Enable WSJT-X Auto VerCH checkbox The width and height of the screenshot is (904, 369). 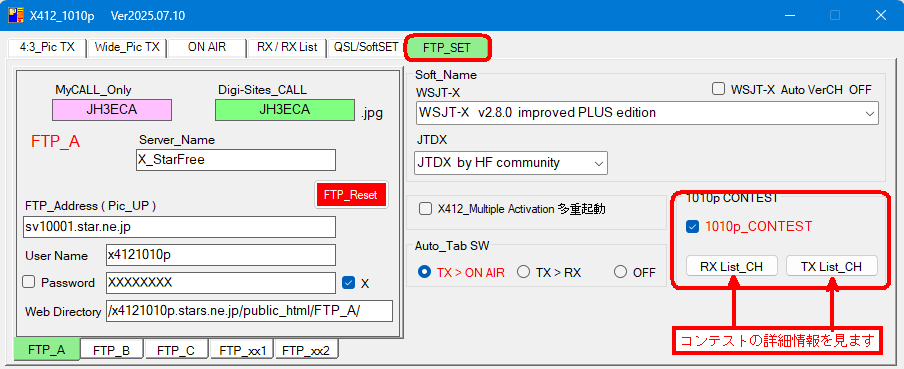tap(718, 89)
